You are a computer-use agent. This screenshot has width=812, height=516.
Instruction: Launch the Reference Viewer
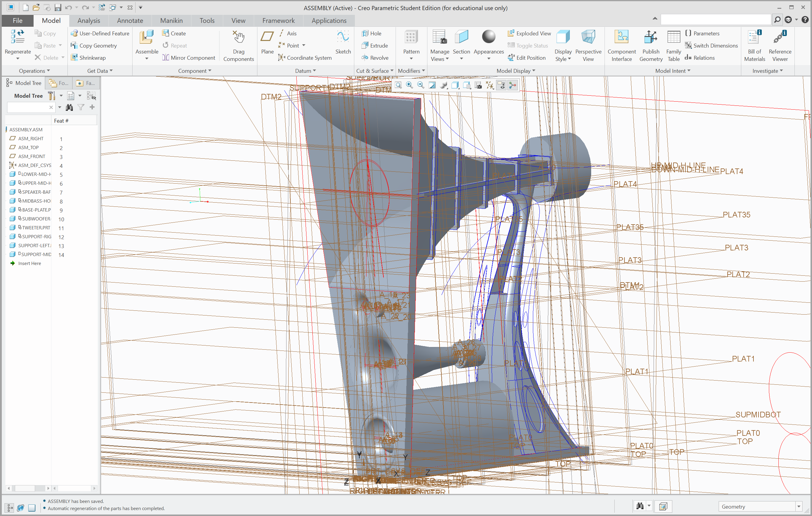[x=780, y=46]
